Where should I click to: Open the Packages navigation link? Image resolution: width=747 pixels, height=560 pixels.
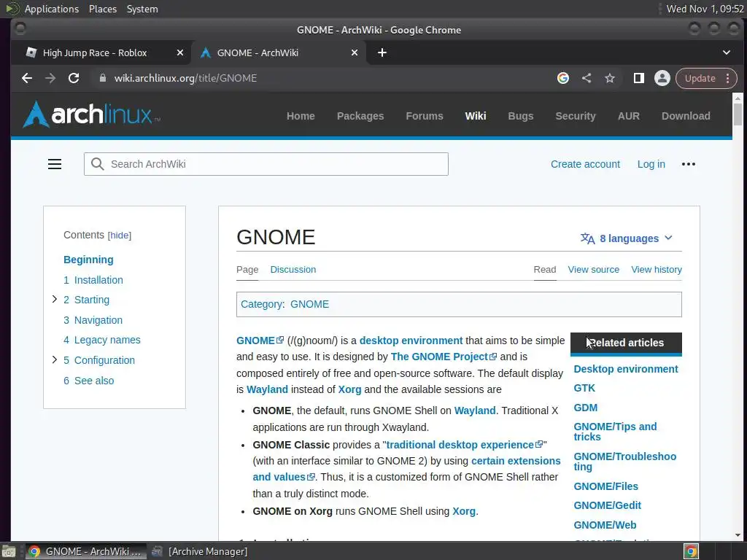(360, 116)
